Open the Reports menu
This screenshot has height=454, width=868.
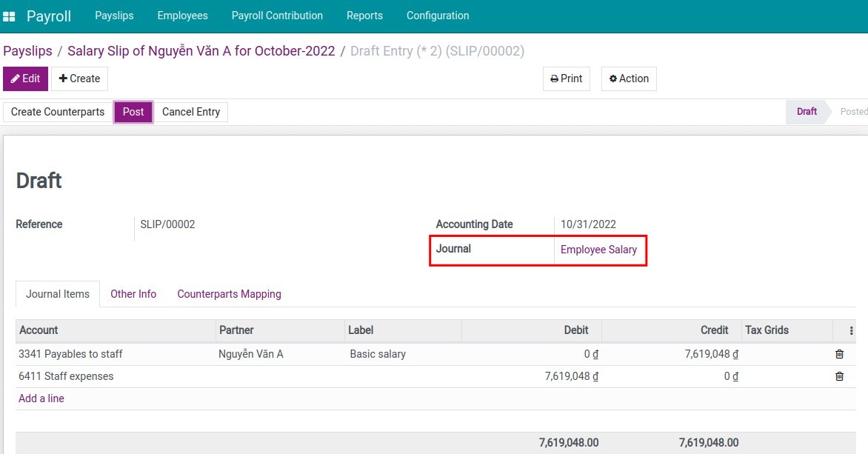[x=364, y=15]
